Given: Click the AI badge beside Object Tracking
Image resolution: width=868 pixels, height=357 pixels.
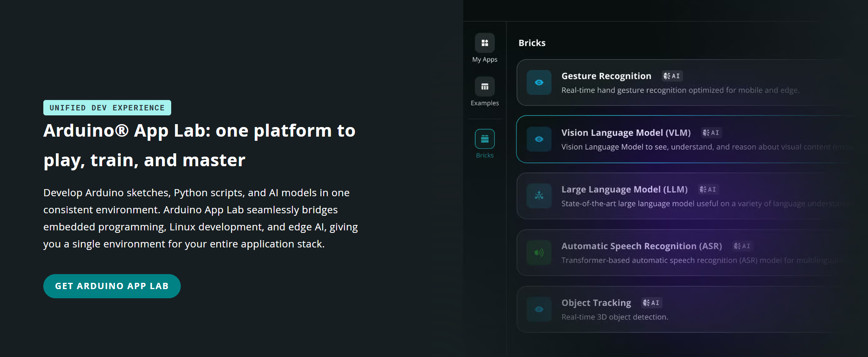Looking at the screenshot, I should [x=651, y=302].
